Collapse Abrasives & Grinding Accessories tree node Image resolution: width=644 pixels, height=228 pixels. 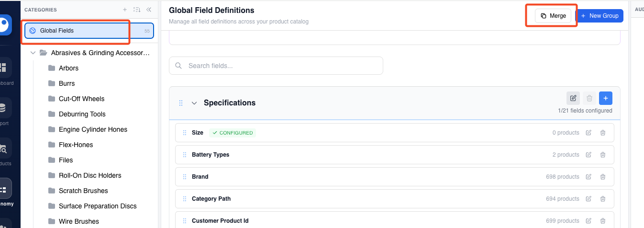[33, 53]
